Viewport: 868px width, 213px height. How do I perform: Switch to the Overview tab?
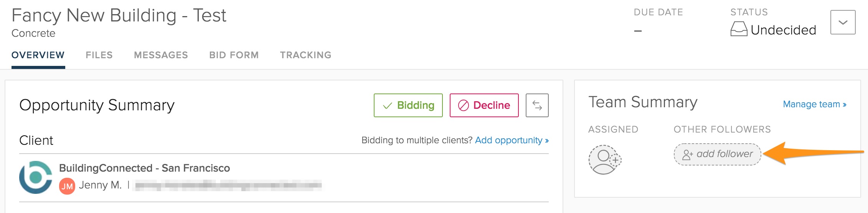pos(38,55)
